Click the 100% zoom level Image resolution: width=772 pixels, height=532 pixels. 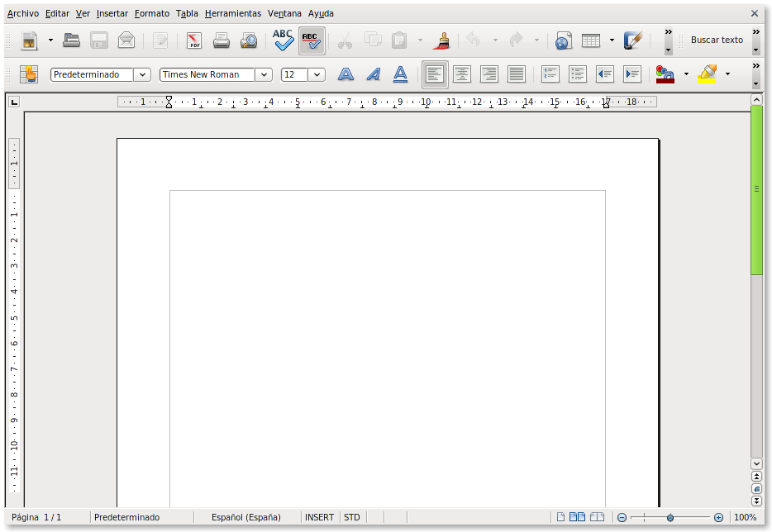click(745, 517)
